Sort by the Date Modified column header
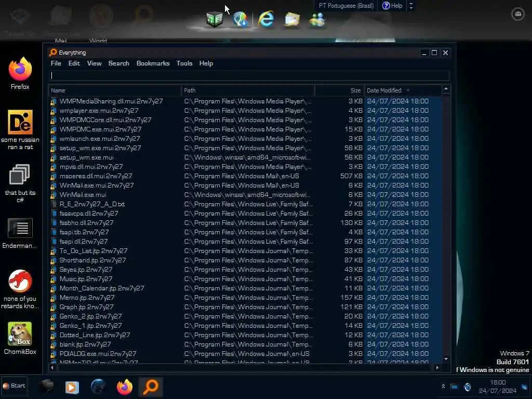532x399 pixels. [x=403, y=90]
